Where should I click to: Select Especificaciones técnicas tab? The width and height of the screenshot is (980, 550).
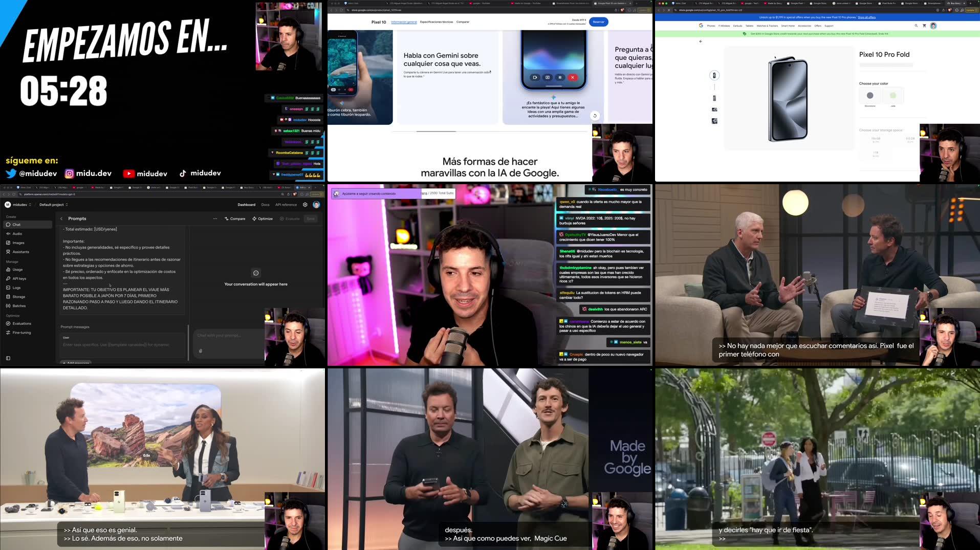pyautogui.click(x=437, y=22)
